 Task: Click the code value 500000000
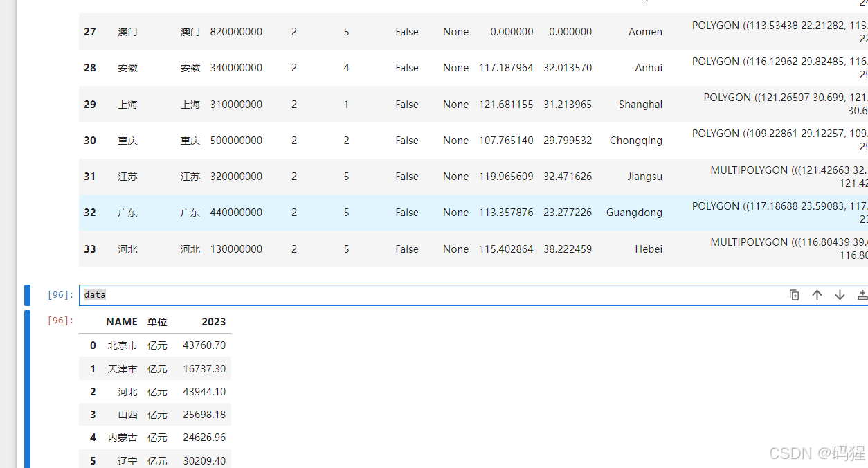pos(236,141)
